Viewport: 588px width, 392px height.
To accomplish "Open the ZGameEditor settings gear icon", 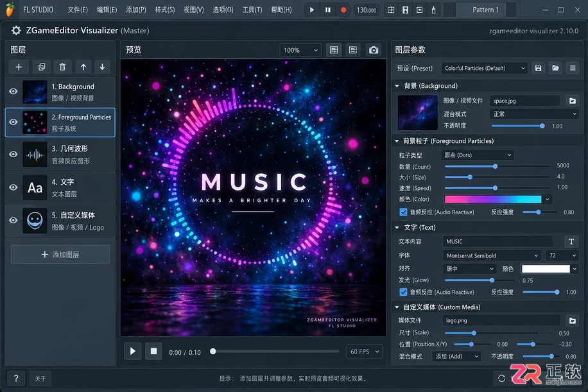I will (x=16, y=30).
